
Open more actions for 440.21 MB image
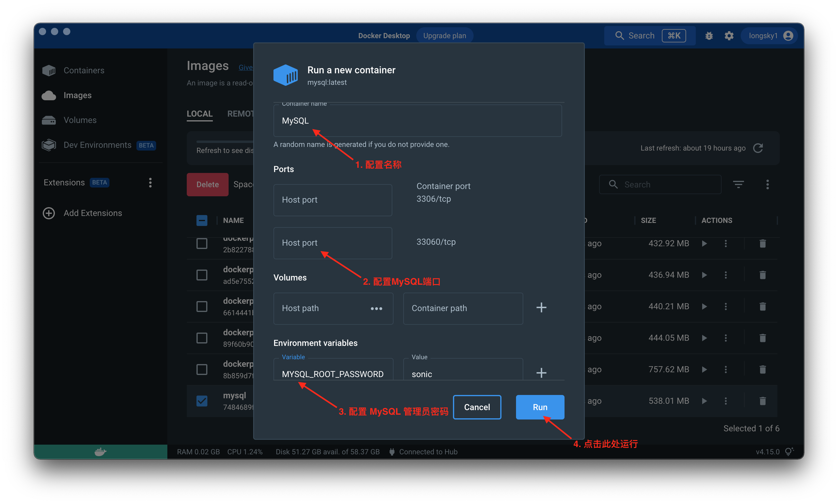point(726,306)
